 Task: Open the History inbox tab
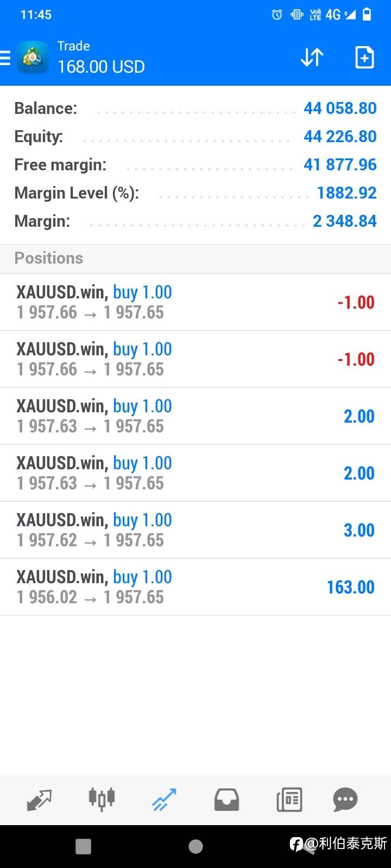[226, 800]
